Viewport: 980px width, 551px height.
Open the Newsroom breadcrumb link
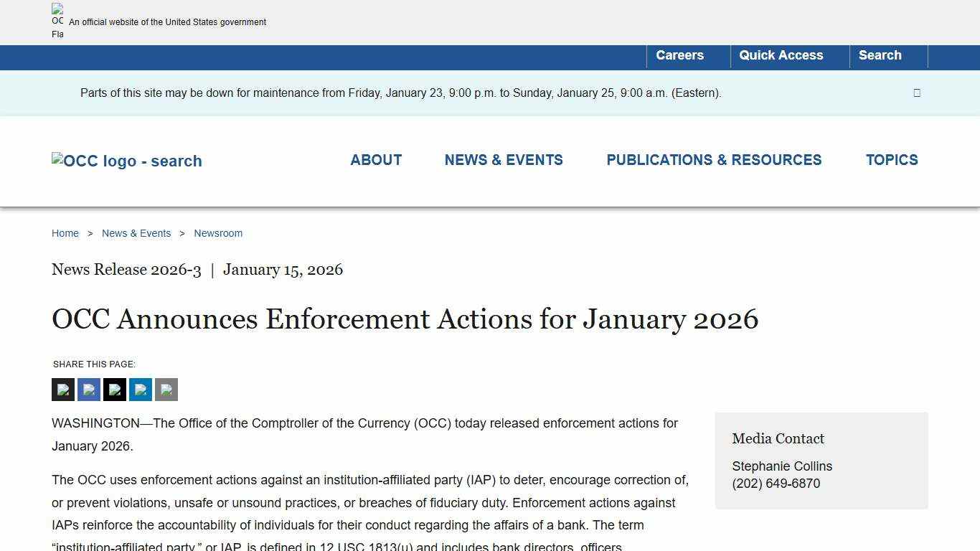218,233
